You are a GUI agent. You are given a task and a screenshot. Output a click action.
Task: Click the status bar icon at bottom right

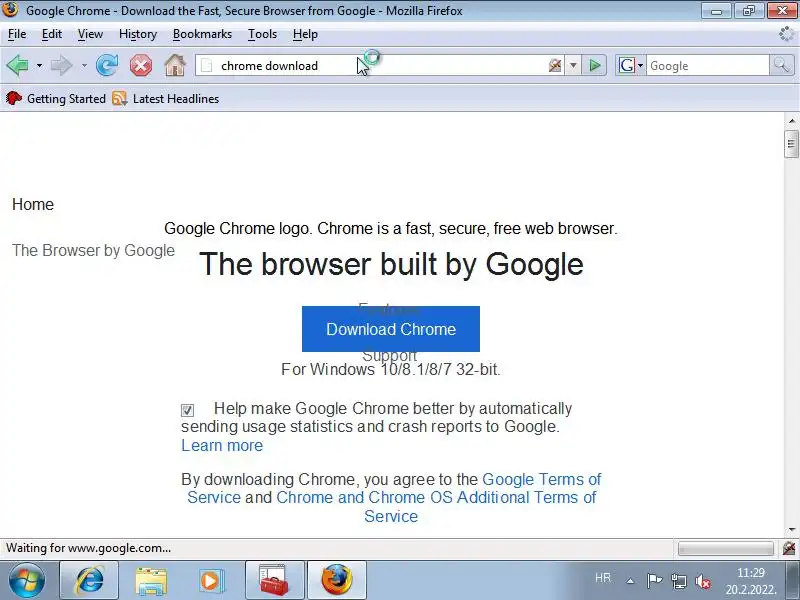pos(789,548)
